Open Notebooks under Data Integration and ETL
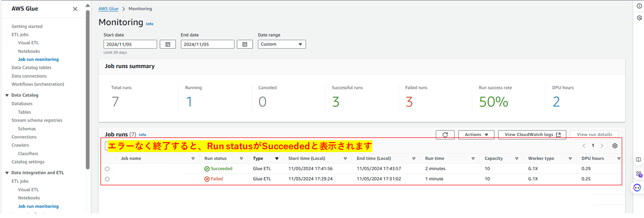 point(29,198)
